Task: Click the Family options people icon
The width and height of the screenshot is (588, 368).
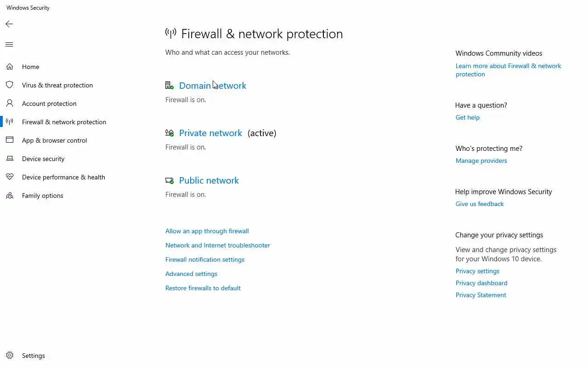Action: 10,195
